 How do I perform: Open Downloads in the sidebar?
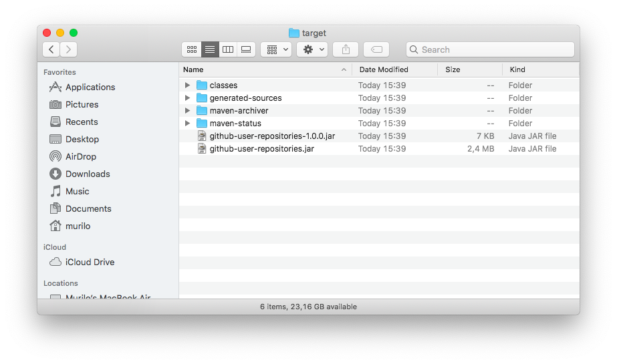coord(87,174)
